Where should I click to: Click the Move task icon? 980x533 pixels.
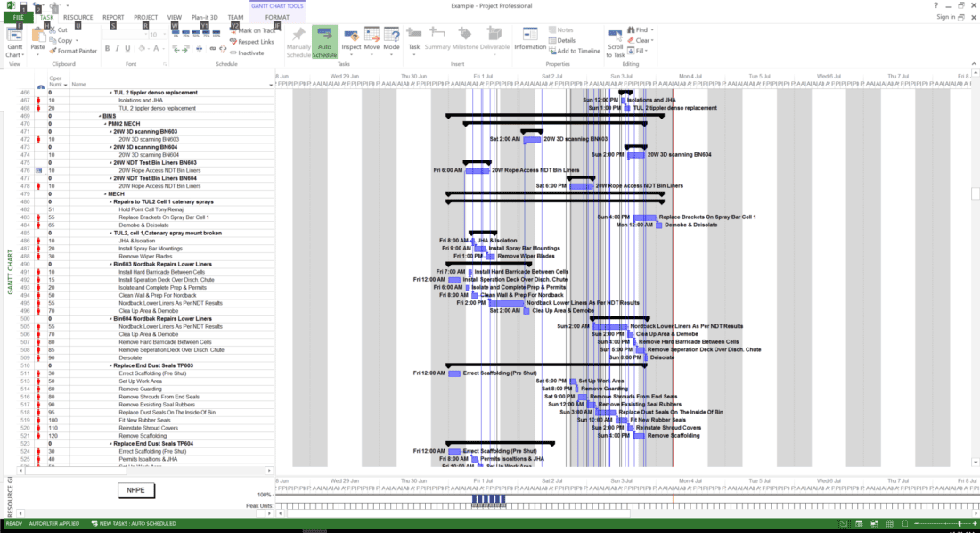point(372,40)
